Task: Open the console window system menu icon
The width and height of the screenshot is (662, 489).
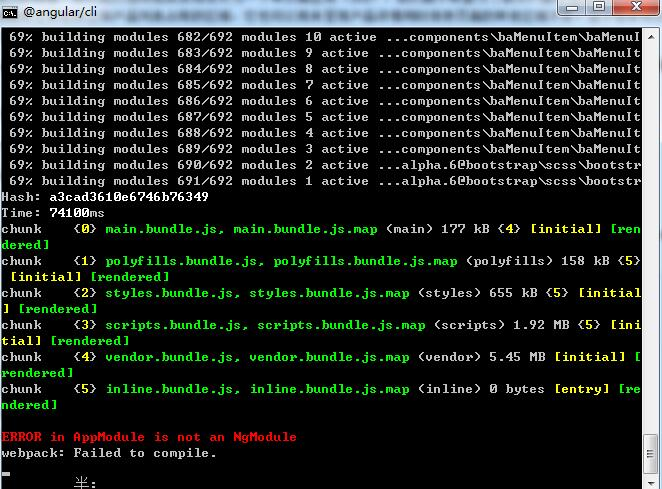Action: click(x=9, y=12)
